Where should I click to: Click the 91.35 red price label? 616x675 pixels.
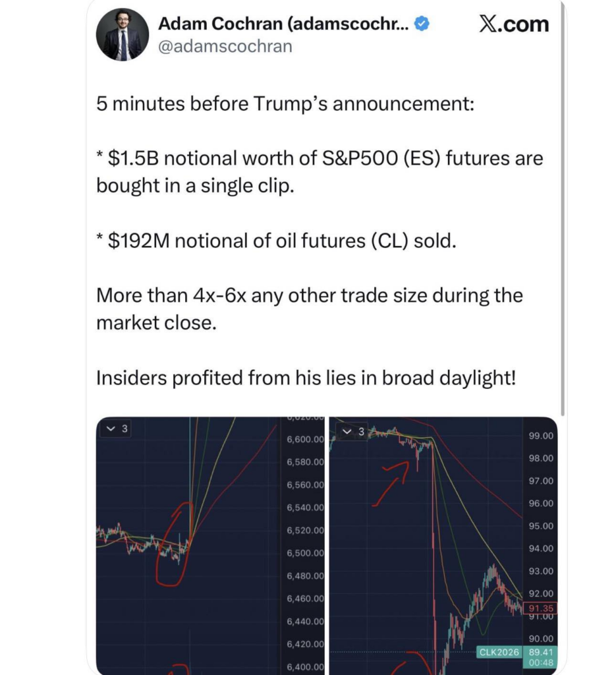tap(540, 608)
